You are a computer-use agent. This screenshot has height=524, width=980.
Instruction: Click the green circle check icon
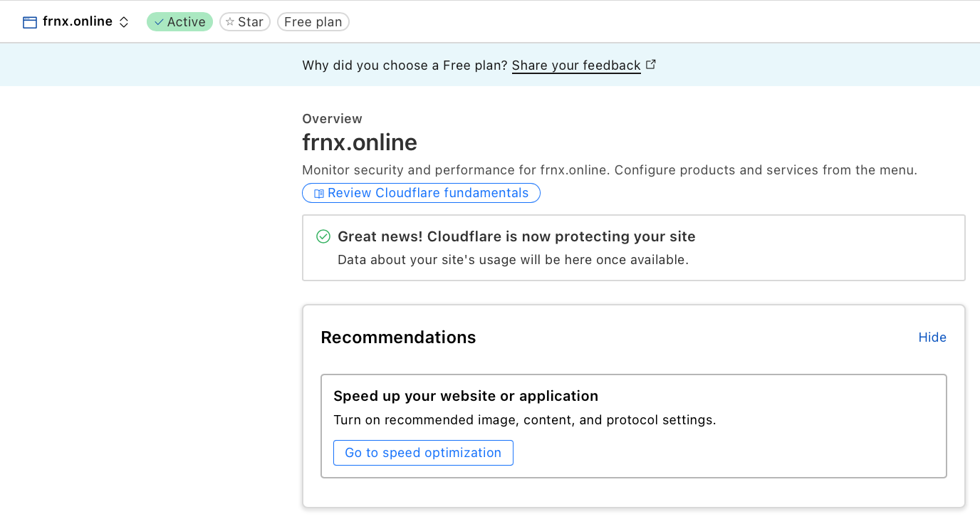click(x=323, y=236)
